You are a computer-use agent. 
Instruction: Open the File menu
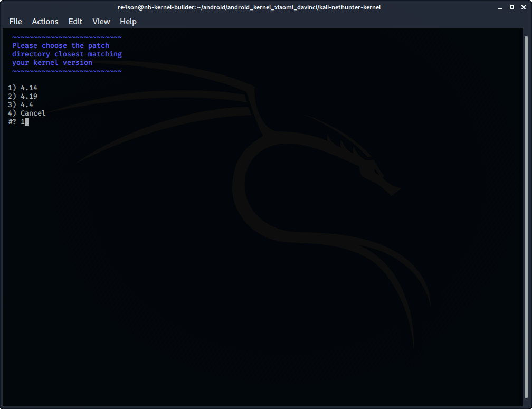point(15,22)
